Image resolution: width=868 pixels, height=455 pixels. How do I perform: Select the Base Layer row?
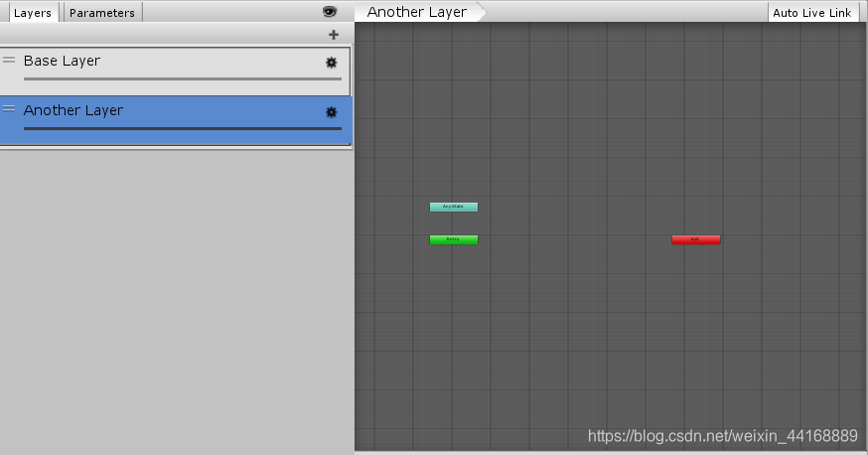tap(175, 72)
